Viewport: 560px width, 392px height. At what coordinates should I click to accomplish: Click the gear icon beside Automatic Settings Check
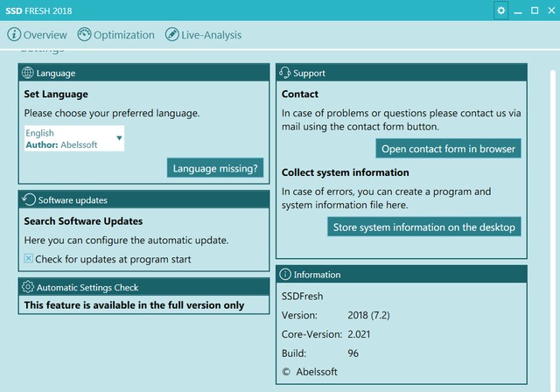[x=28, y=287]
